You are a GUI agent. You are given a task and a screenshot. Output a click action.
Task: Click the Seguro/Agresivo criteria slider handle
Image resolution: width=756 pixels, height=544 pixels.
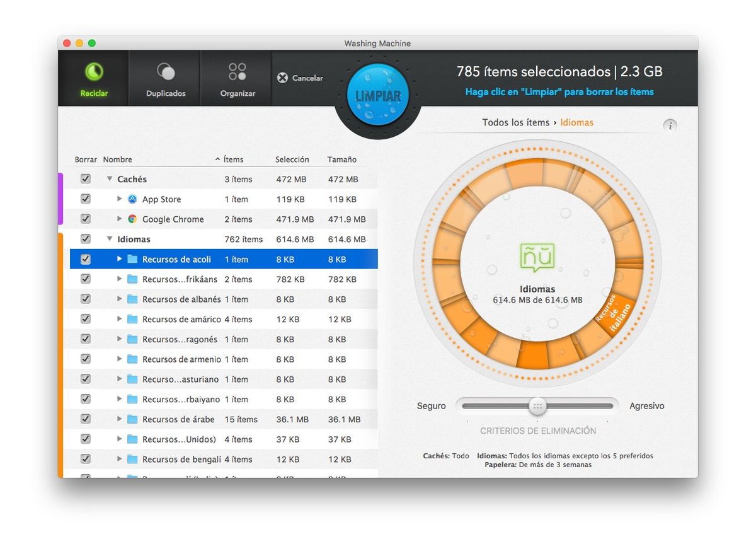pos(537,406)
